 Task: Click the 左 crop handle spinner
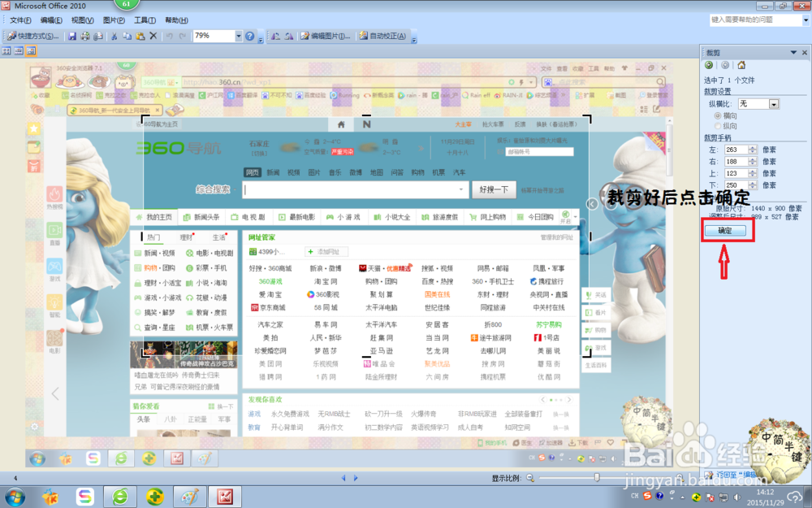coord(753,150)
